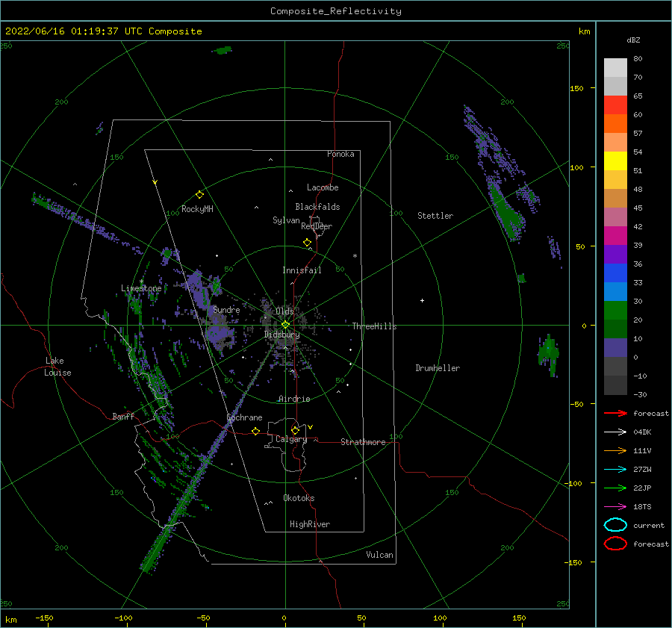Click the dBZ legend heading
672x628 pixels.
[x=633, y=40]
